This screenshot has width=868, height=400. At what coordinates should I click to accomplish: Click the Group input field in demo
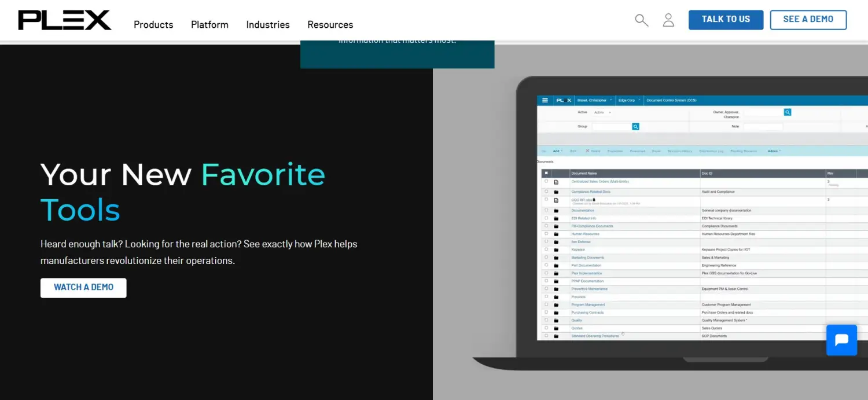[x=612, y=126]
